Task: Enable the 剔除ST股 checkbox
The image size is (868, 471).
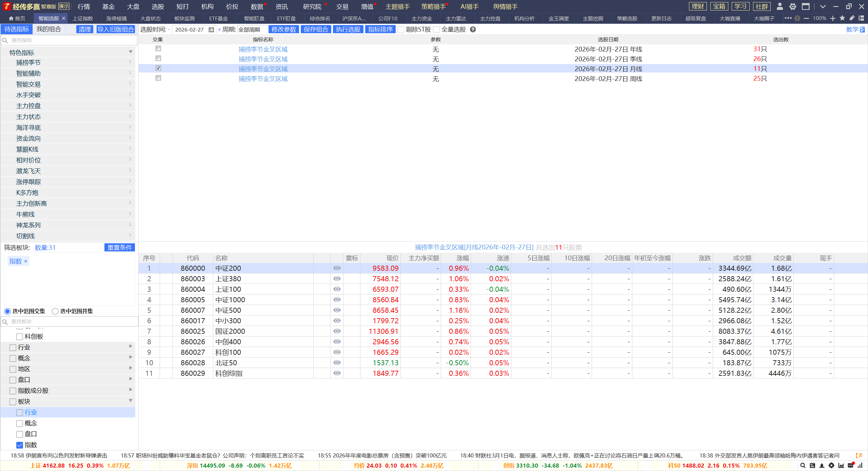Action: (x=401, y=29)
